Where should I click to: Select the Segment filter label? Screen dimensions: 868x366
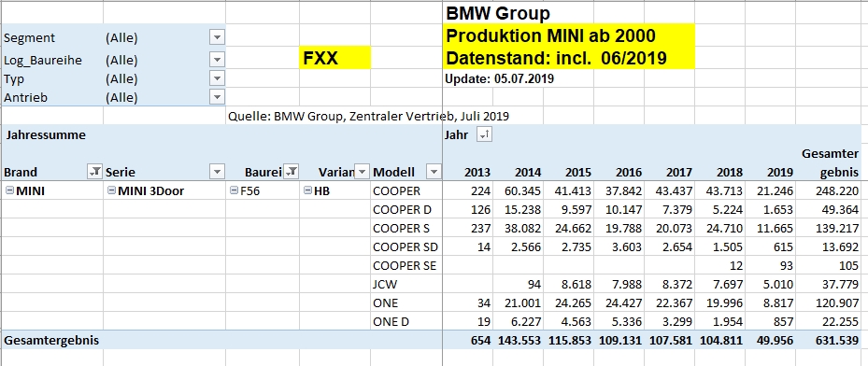(29, 37)
